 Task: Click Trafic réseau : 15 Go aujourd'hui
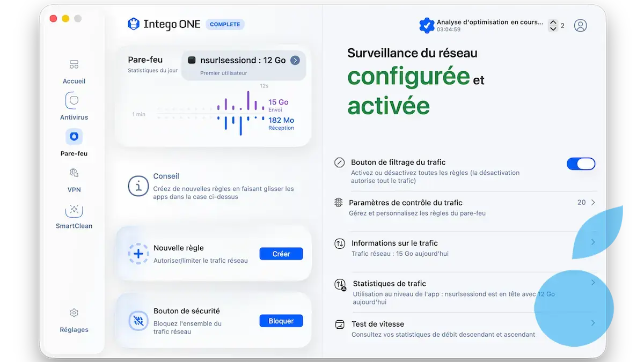400,254
